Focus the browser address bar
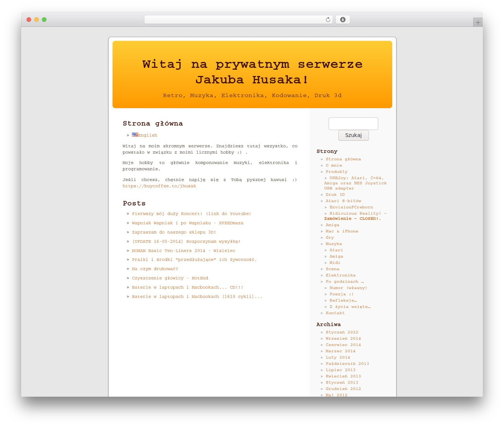This screenshot has height=427, width=504. [x=238, y=20]
